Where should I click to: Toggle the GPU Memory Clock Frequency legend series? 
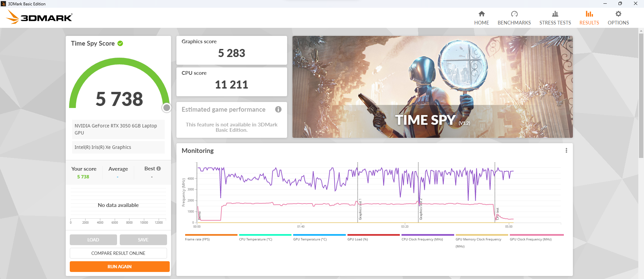(x=482, y=241)
